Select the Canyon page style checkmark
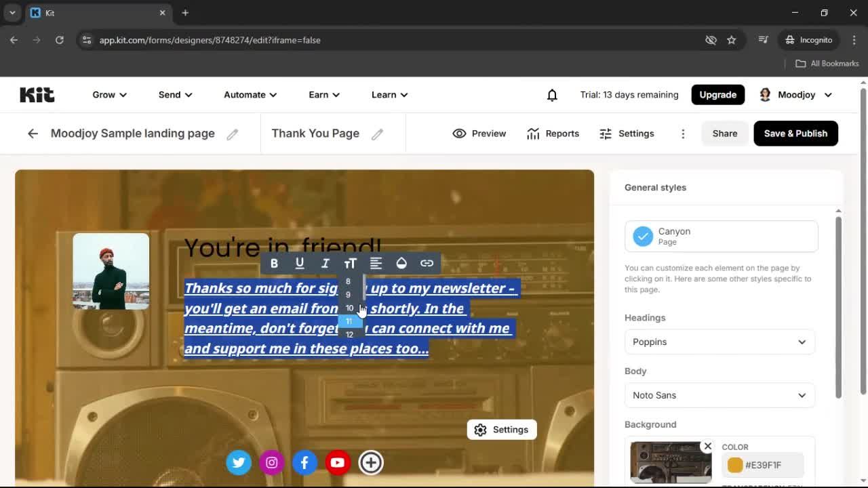868x488 pixels. point(643,236)
